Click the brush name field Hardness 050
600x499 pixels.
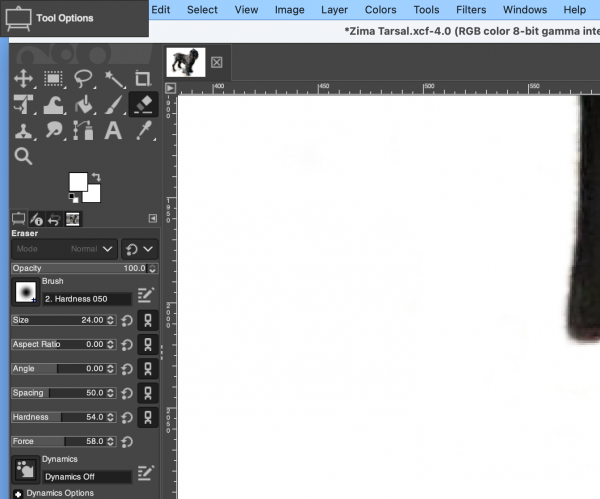tap(87, 299)
